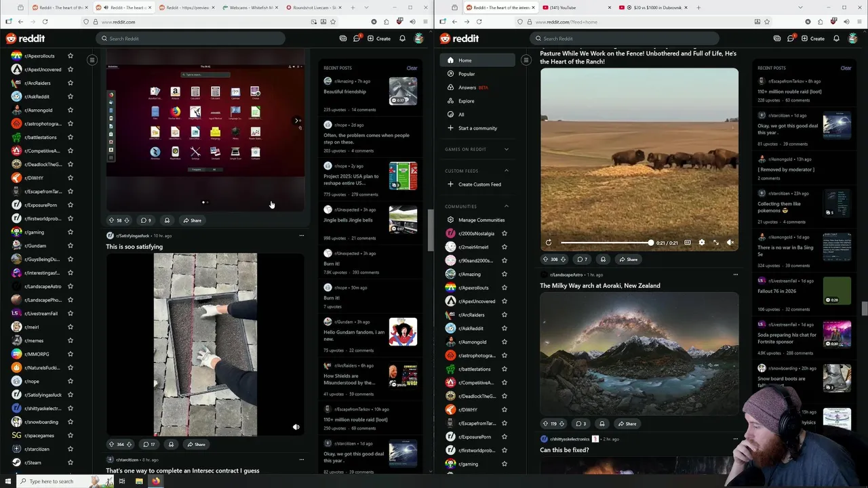Expand Games on Reddit section
The height and width of the screenshot is (488, 868).
(x=506, y=149)
